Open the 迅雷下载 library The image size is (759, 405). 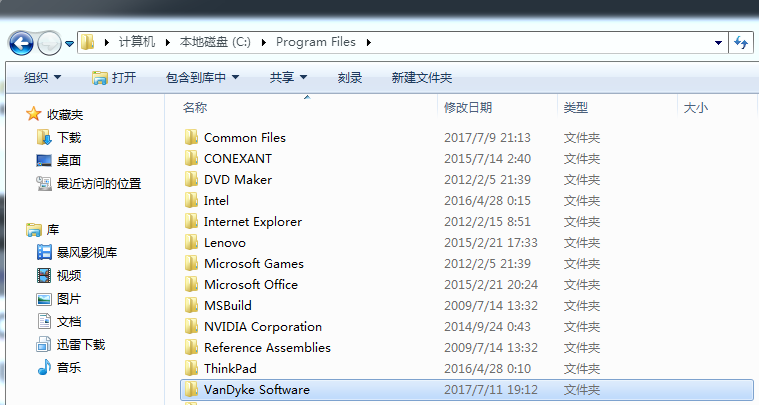71,345
